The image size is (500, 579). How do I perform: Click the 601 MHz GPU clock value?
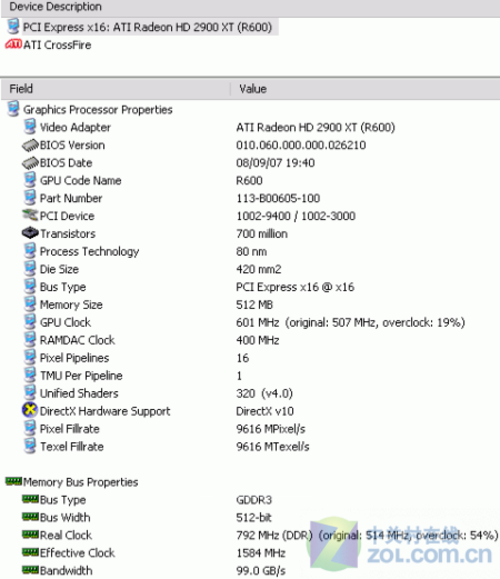(257, 322)
